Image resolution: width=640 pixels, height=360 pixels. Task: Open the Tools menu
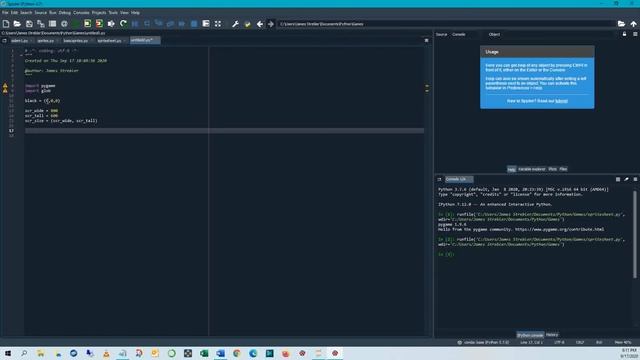click(x=113, y=13)
